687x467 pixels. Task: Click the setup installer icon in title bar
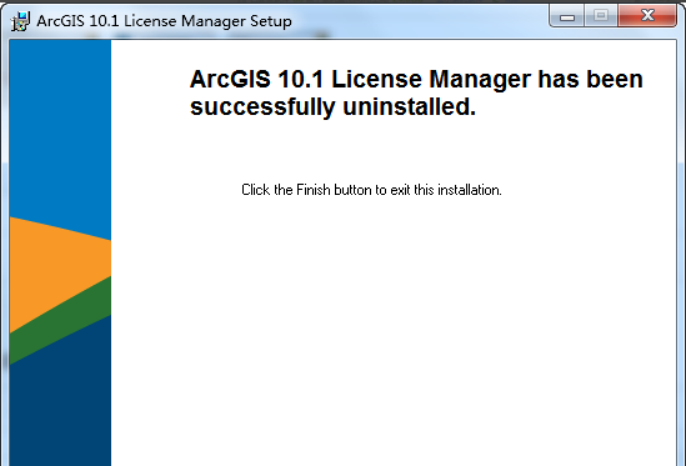click(20, 21)
